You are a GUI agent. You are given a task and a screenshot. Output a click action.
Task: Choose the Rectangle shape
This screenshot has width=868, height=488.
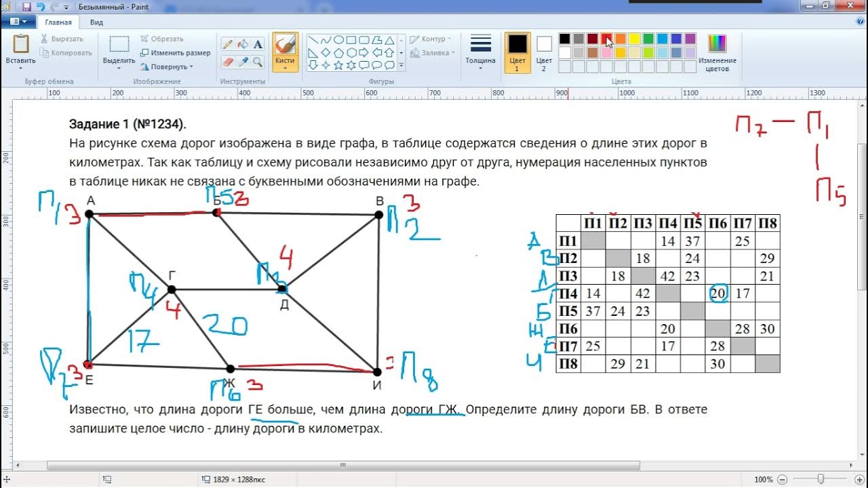pyautogui.click(x=351, y=40)
